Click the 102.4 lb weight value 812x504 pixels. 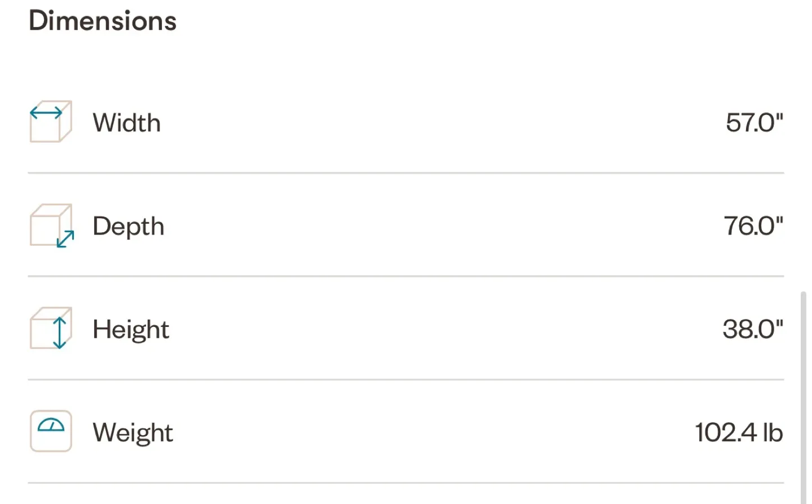739,432
